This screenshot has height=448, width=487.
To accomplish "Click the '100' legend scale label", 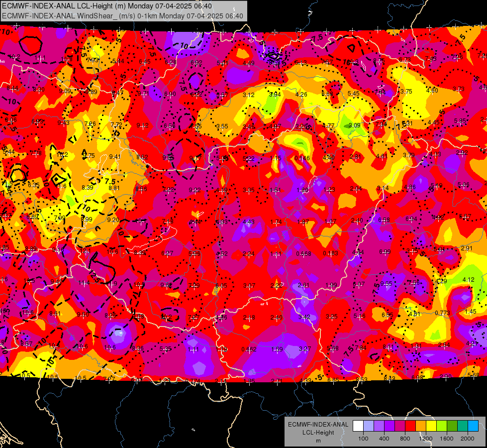I will (x=363, y=439).
